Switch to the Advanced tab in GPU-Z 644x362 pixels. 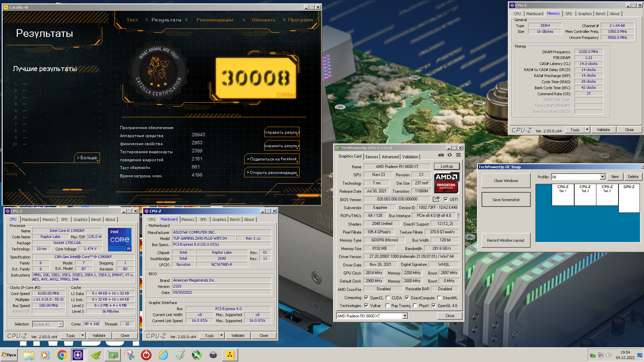390,157
